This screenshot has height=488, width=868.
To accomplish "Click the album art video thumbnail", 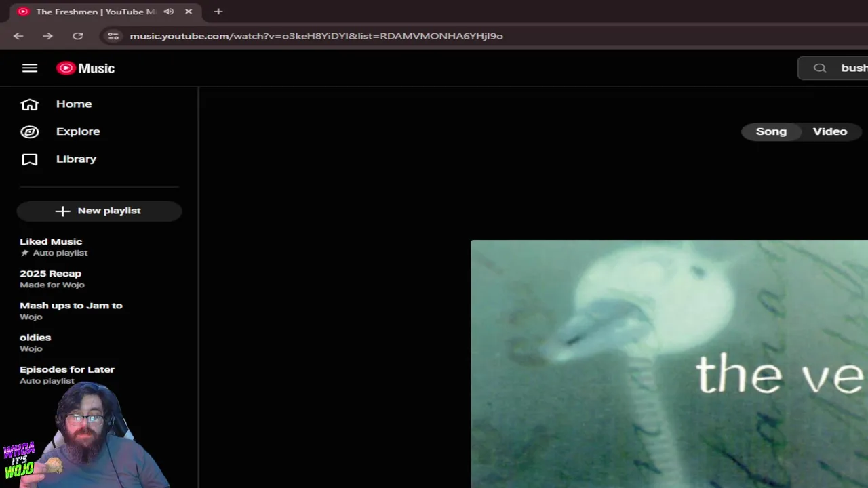I will (669, 364).
